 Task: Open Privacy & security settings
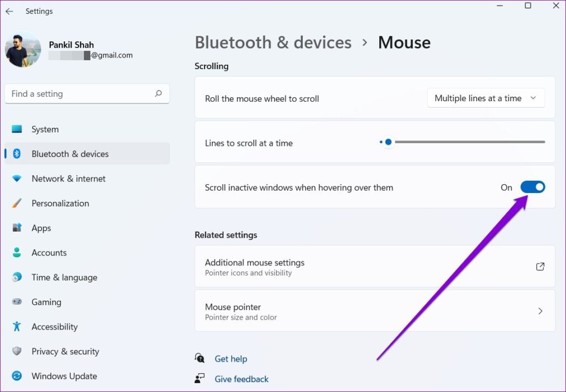click(x=65, y=351)
